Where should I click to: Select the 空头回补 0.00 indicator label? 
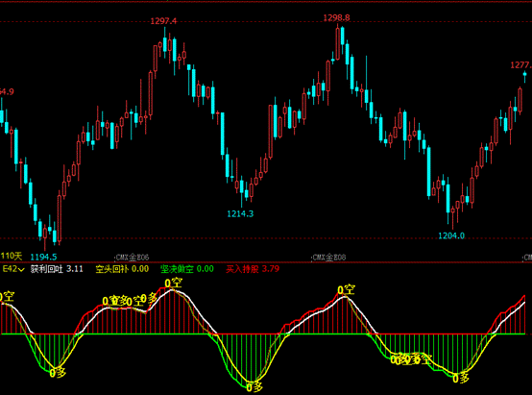click(x=122, y=269)
